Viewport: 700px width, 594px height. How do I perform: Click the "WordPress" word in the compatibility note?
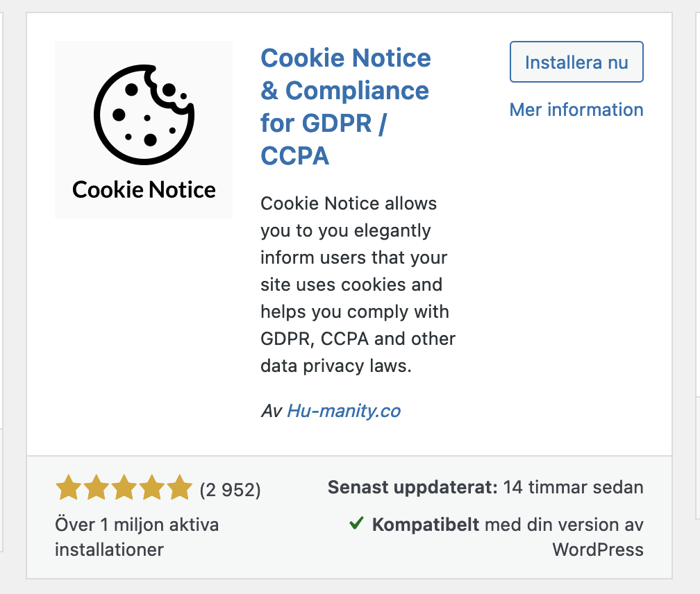click(x=598, y=550)
